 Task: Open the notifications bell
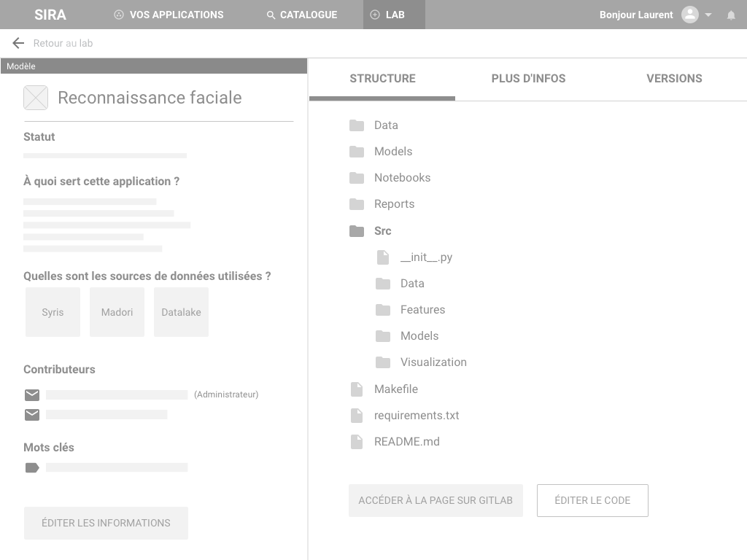click(x=731, y=15)
